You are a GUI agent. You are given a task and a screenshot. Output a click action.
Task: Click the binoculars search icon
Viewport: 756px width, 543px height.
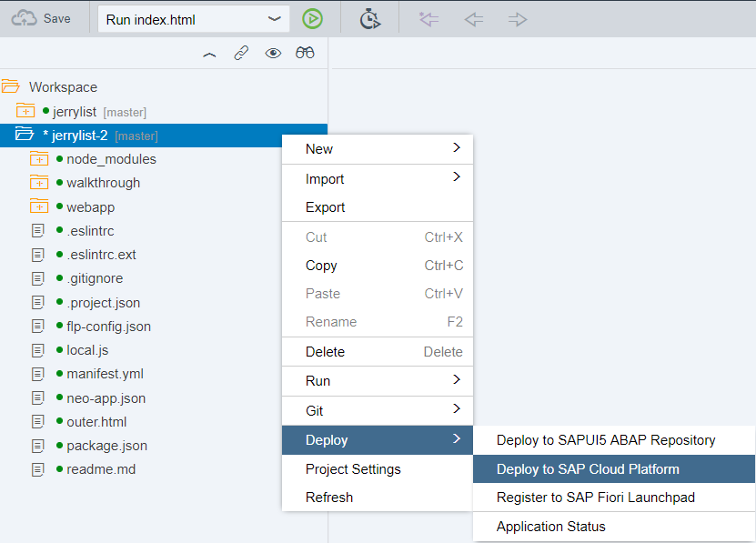(x=305, y=53)
